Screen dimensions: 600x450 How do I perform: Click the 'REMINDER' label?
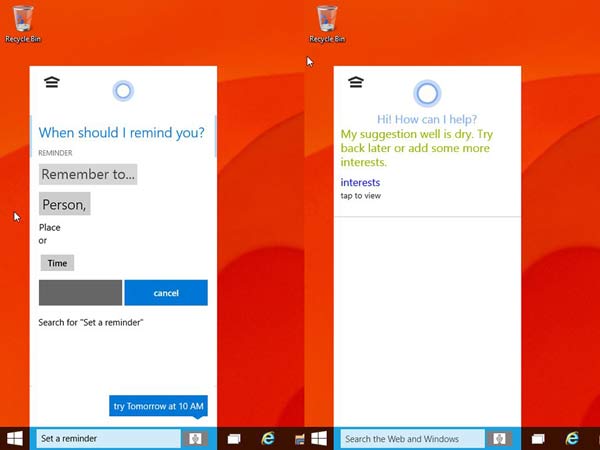pyautogui.click(x=55, y=153)
